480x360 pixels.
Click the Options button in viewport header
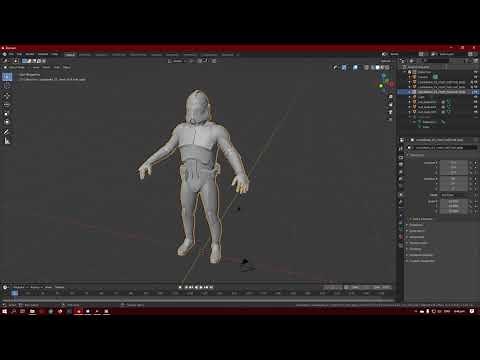point(386,61)
